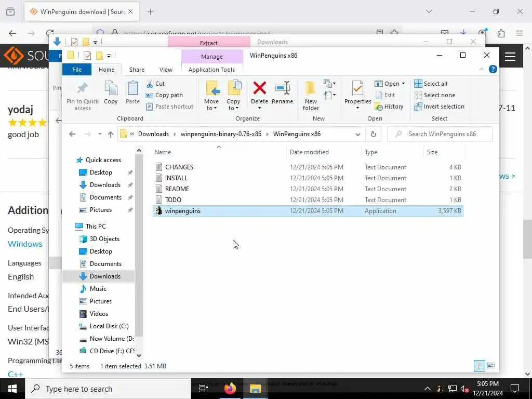This screenshot has height=399, width=532.
Task: Open the File tab
Action: [x=77, y=70]
